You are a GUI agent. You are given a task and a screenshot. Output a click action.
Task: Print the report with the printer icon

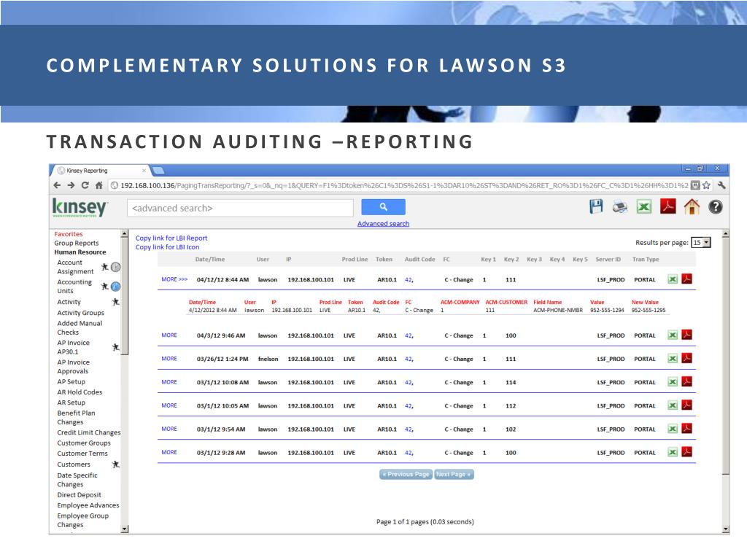tap(620, 207)
